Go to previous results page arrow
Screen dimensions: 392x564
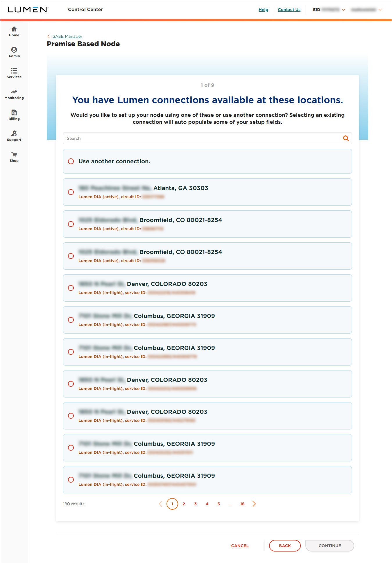coord(160,504)
